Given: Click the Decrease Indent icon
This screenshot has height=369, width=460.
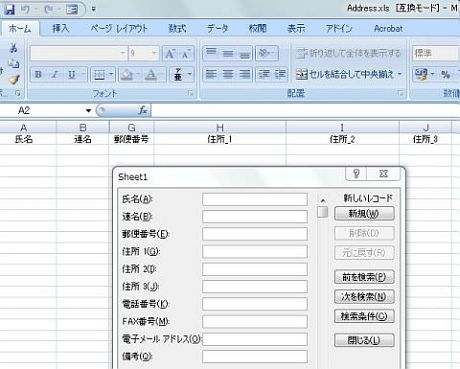Looking at the screenshot, I should (264, 74).
